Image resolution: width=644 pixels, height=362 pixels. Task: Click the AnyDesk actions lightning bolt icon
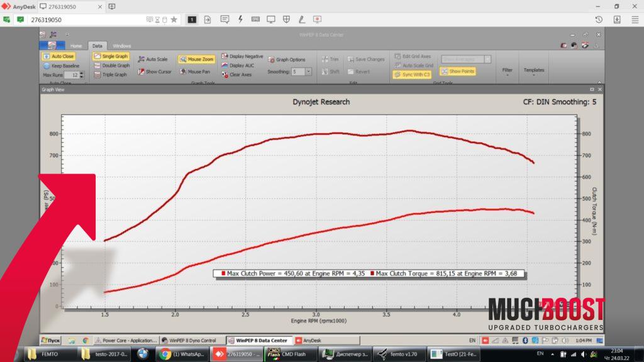[x=240, y=19]
